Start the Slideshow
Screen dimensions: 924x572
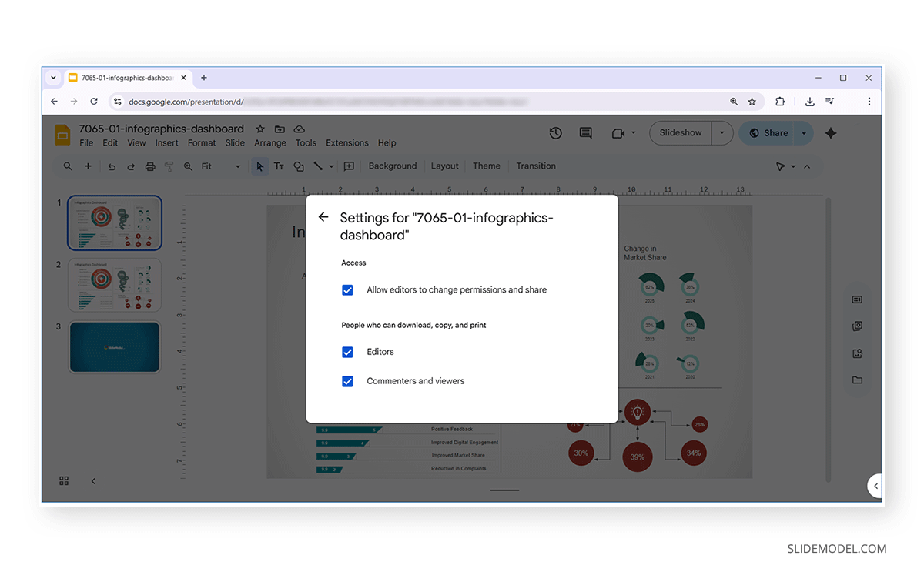click(680, 132)
